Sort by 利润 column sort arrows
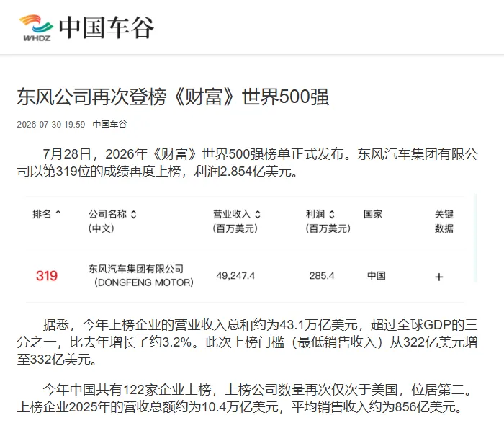 332,214
